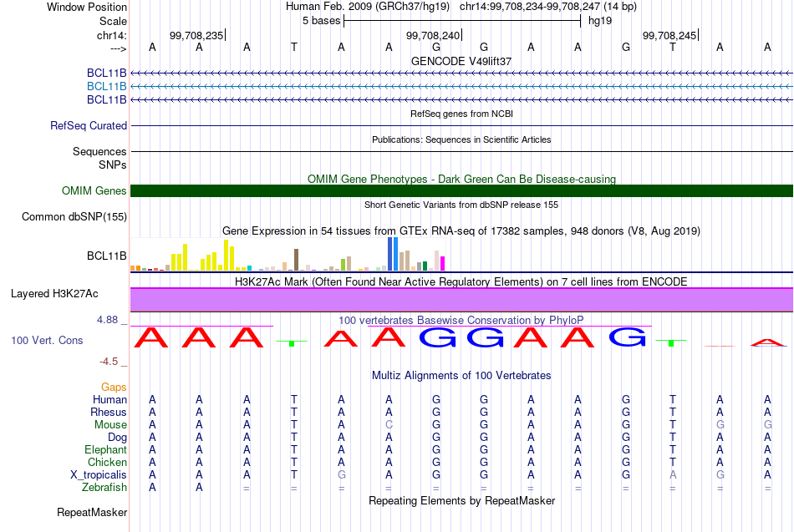Click the 'OMIM Gene Phenotypes' green title
Viewport: 794px width, 532px height.
click(x=461, y=180)
